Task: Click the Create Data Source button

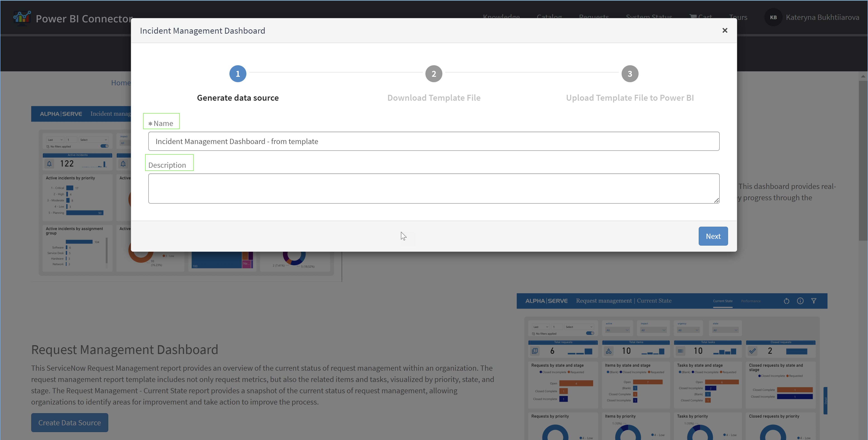Action: (x=69, y=422)
